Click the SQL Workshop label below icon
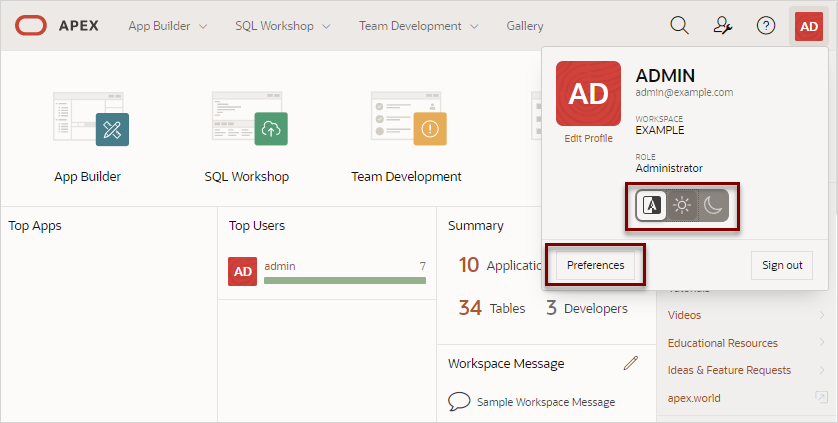The height and width of the screenshot is (423, 838). pyautogui.click(x=247, y=176)
